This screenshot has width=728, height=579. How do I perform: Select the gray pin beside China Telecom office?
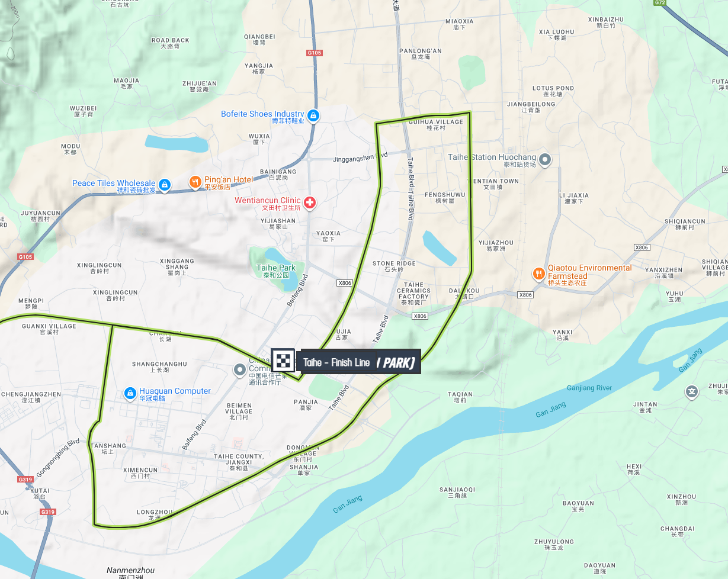tap(239, 371)
